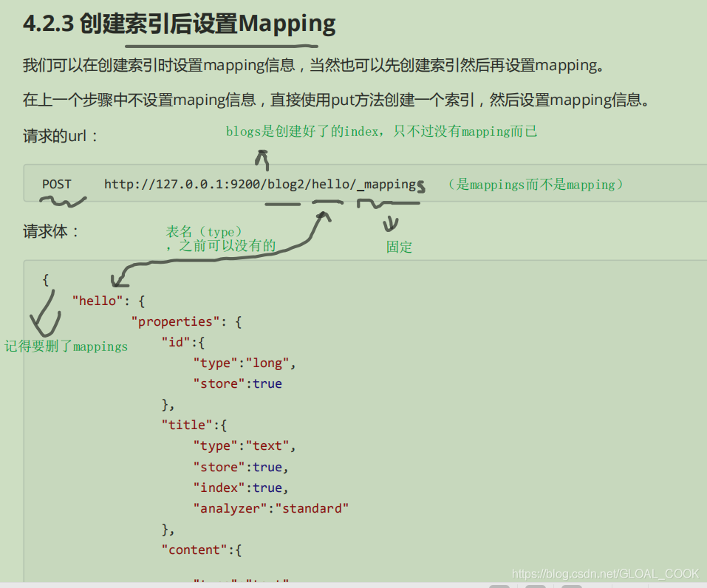
Task: Click the URL http://127.0.0.1:9200/blog2/hello/_mapping
Action: [260, 185]
